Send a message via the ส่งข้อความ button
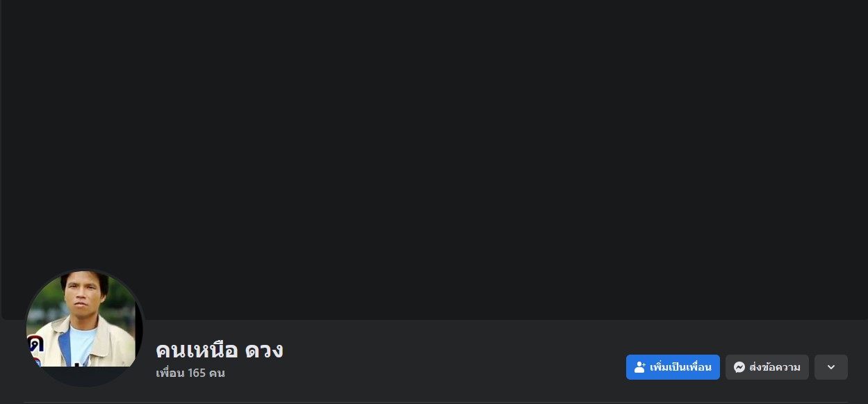Viewport: 868px width, 404px height. [x=767, y=367]
